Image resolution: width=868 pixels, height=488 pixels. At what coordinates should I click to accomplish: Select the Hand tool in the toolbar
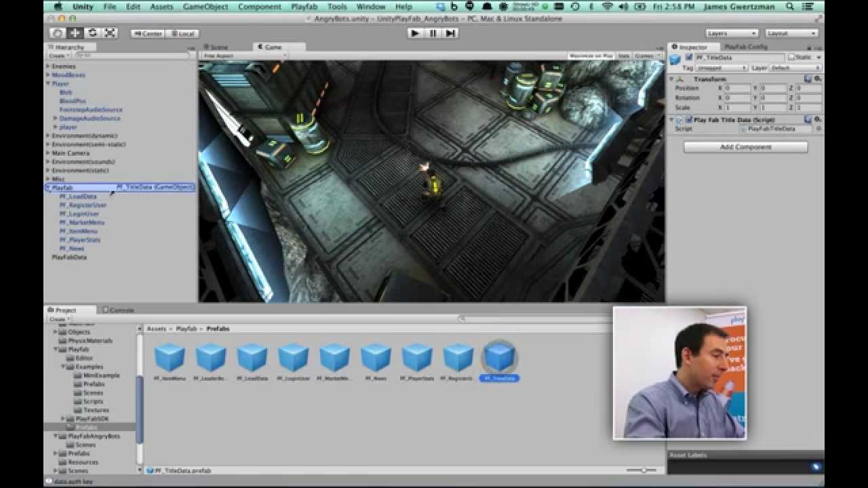(x=58, y=33)
